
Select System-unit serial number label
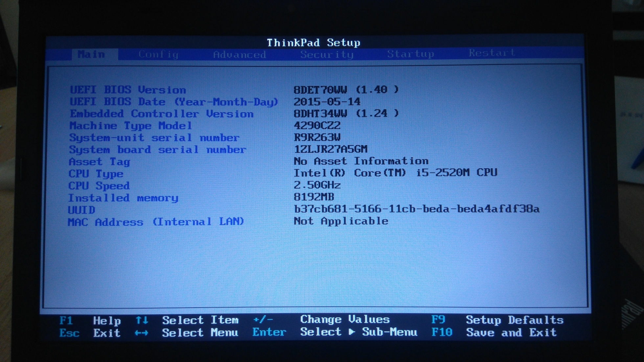pos(154,138)
